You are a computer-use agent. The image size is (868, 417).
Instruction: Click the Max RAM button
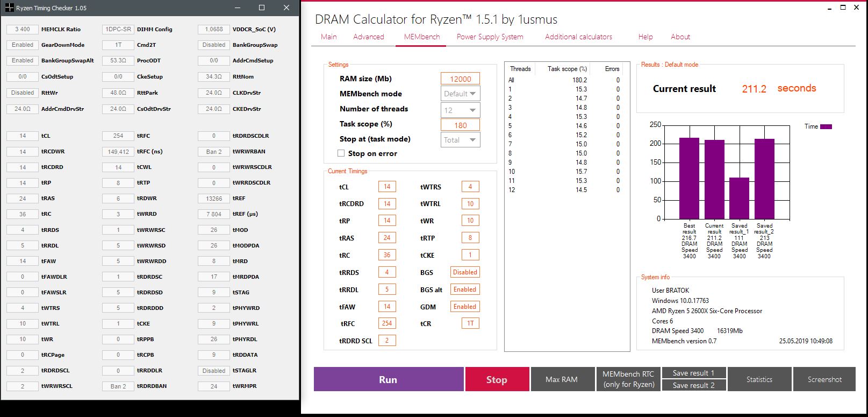pos(562,379)
